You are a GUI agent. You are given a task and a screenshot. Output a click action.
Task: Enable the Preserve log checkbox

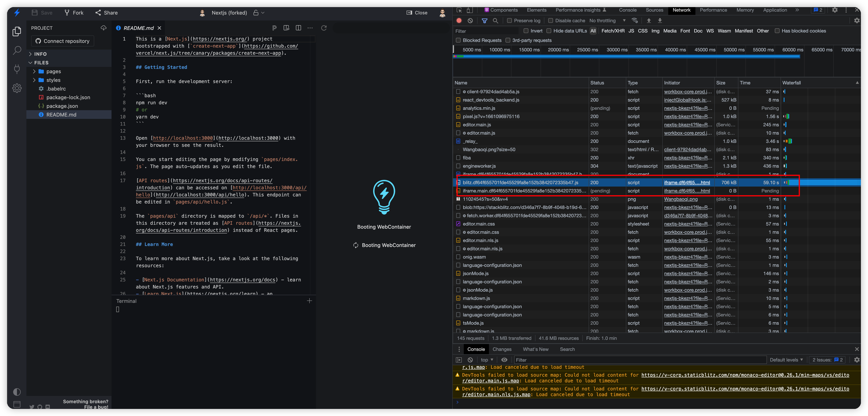click(509, 20)
